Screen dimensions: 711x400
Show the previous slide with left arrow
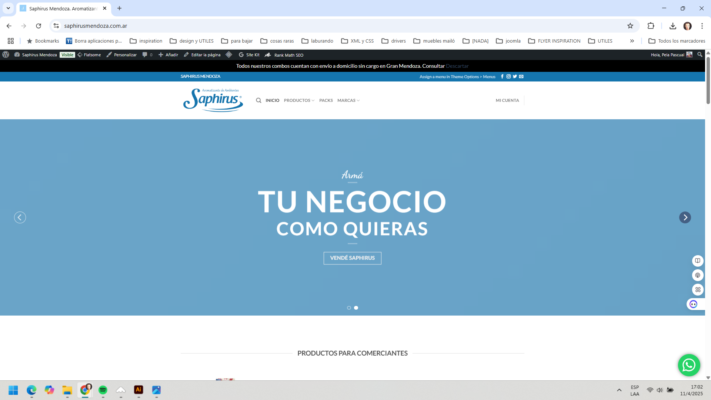click(x=20, y=218)
